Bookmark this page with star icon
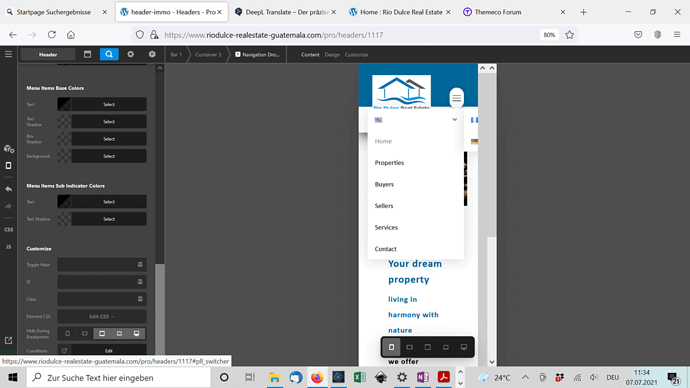The image size is (690, 388). (x=569, y=35)
